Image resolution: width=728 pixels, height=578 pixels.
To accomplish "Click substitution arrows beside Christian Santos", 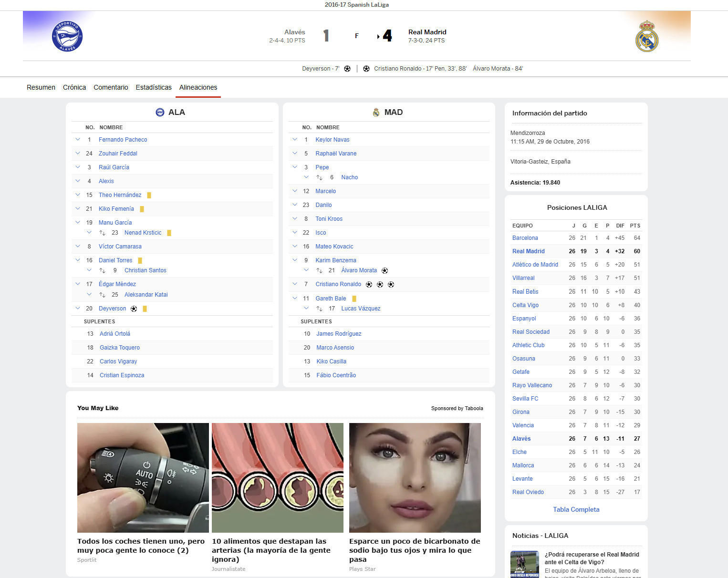I will click(102, 270).
